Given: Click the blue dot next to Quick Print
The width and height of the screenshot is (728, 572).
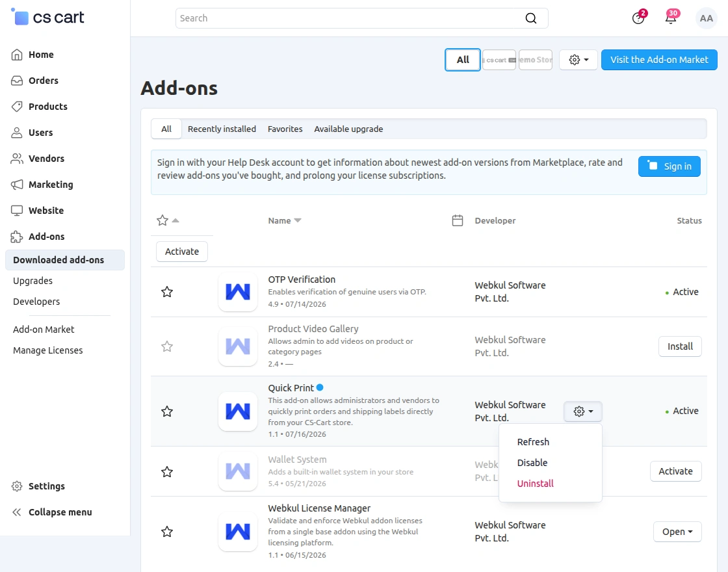Looking at the screenshot, I should [320, 387].
